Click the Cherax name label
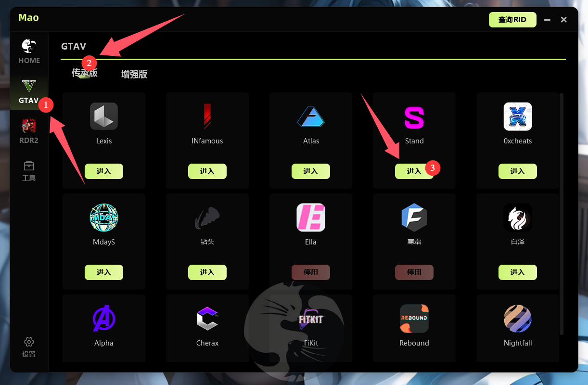The image size is (588, 385). [207, 343]
